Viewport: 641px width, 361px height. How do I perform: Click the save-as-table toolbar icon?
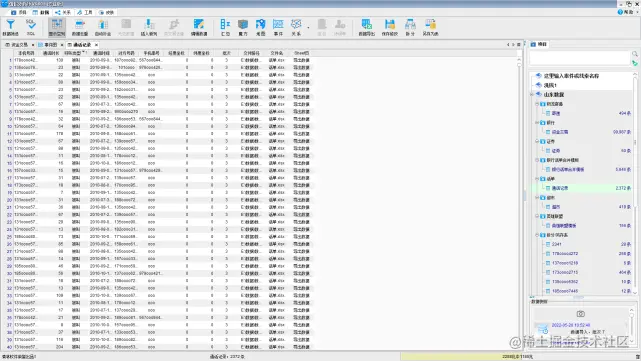pyautogui.click(x=430, y=27)
